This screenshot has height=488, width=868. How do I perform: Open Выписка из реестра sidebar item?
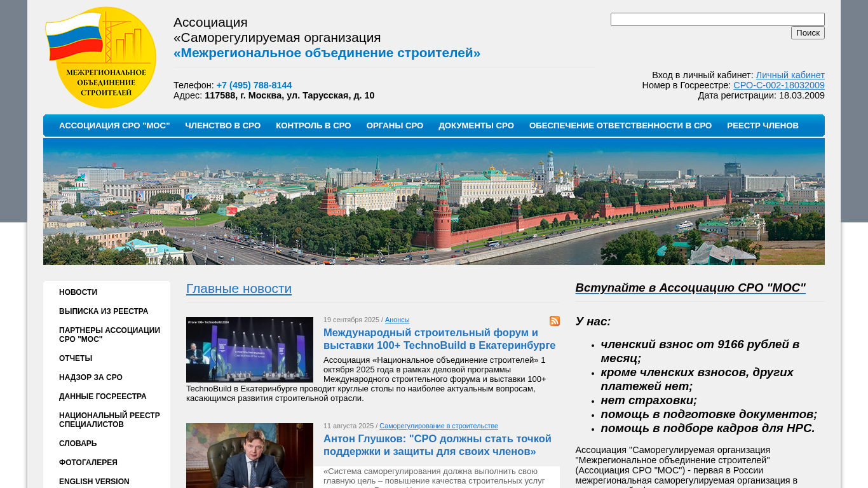click(104, 311)
